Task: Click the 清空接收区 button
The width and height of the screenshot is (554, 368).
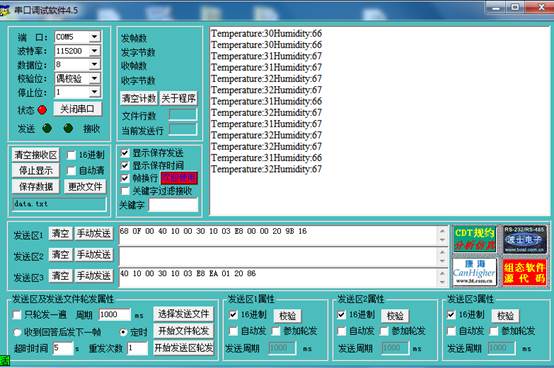Action: [x=36, y=155]
